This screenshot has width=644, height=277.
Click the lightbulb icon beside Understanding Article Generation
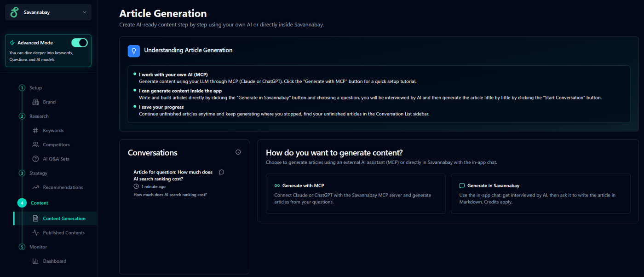click(x=133, y=51)
